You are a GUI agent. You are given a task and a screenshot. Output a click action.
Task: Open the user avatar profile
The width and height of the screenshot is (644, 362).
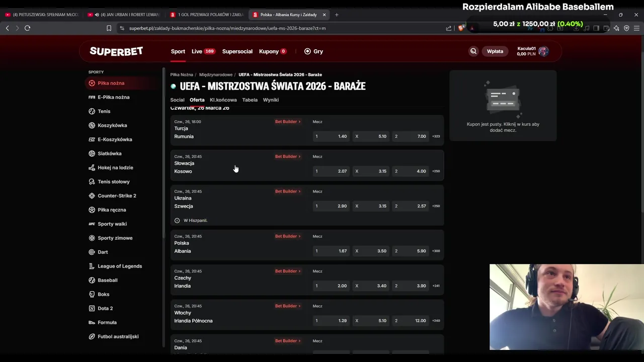coord(543,51)
